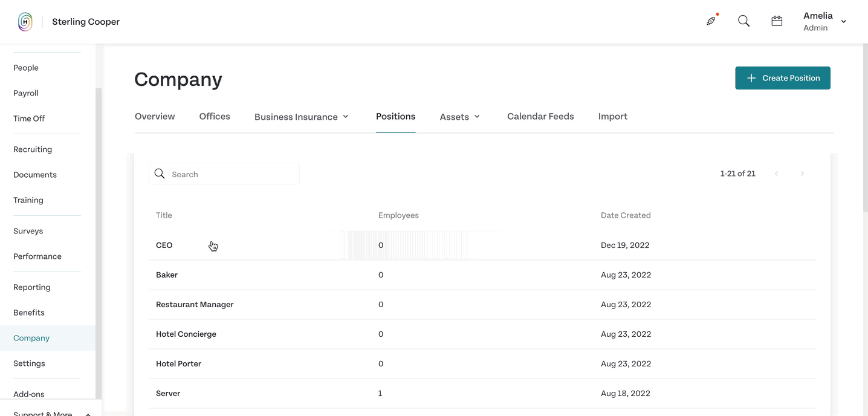The height and width of the screenshot is (416, 868).
Task: Switch to the Offices tab
Action: pos(215,116)
